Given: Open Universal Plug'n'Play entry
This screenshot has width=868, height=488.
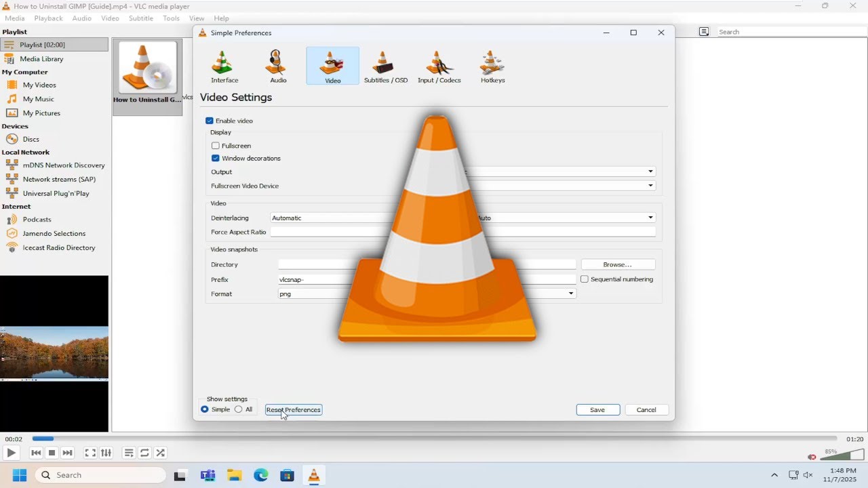Looking at the screenshot, I should pos(54,193).
